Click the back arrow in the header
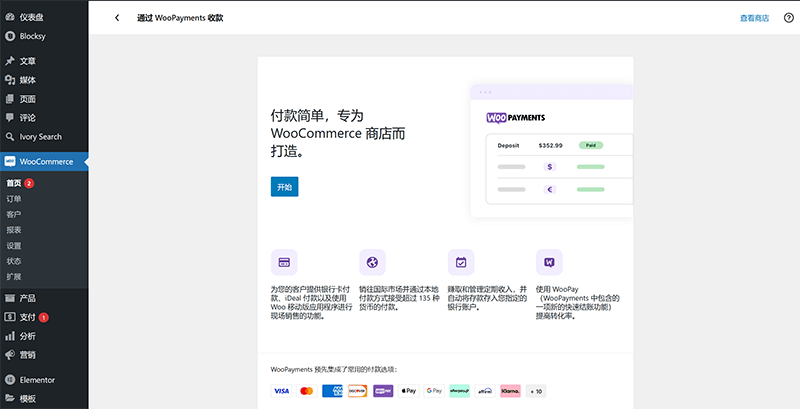800x409 pixels. point(117,18)
